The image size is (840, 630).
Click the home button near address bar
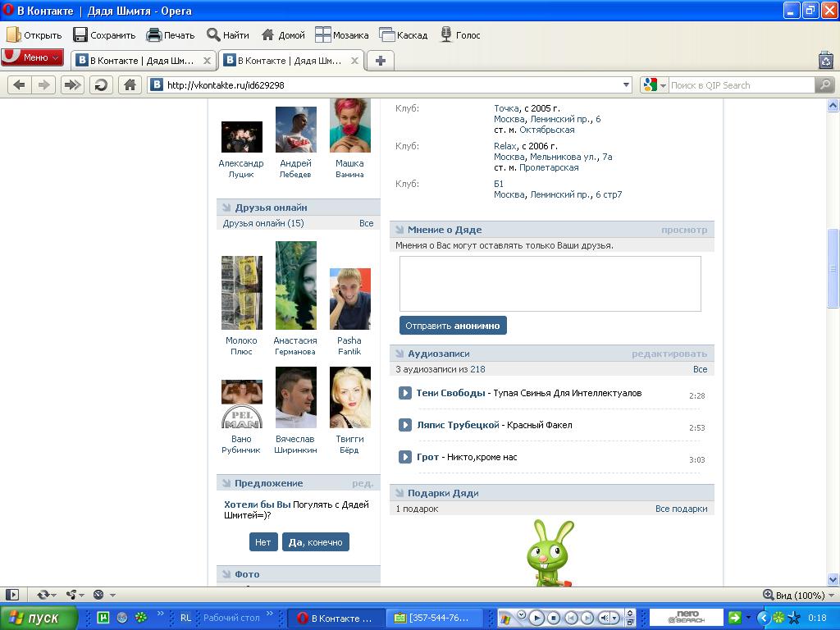point(130,84)
